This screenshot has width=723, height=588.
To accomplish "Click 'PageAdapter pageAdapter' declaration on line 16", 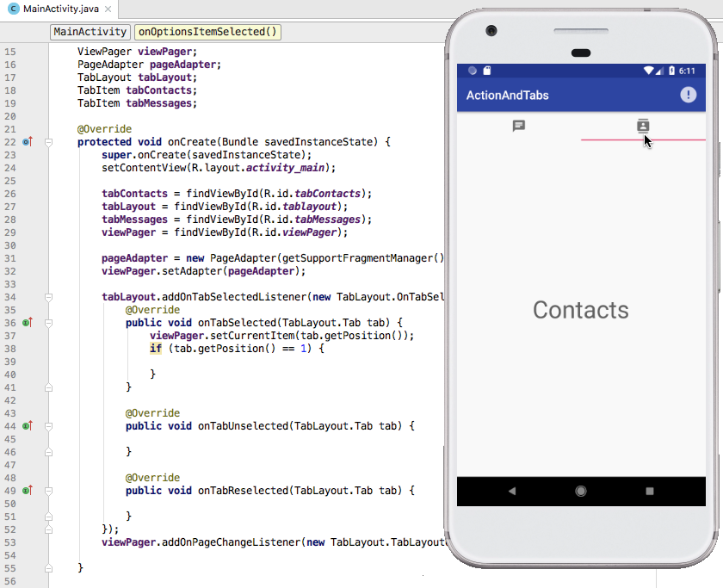I will (x=149, y=64).
